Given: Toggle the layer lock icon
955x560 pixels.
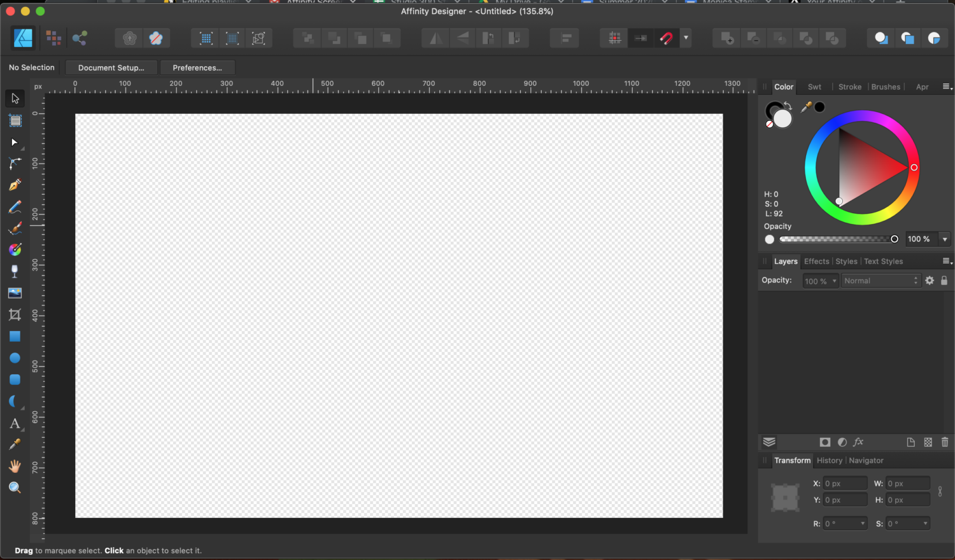Looking at the screenshot, I should point(944,281).
